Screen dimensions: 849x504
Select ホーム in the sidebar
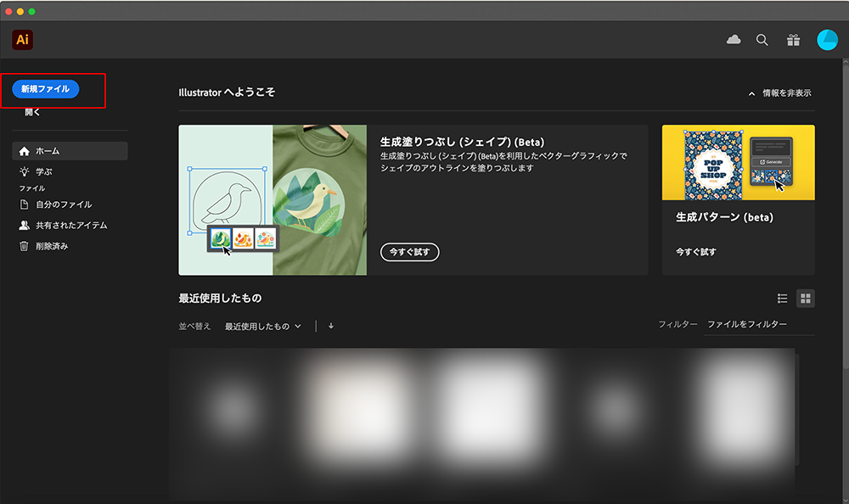70,151
